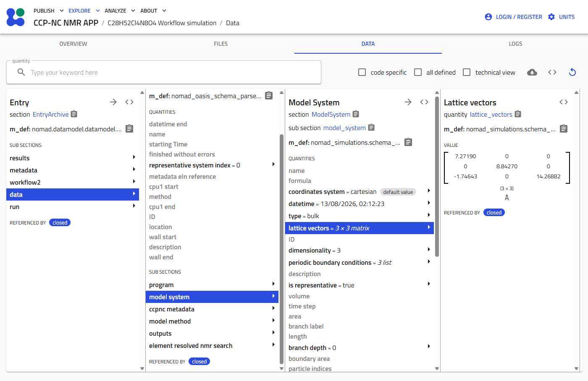Open the lattice_vectors quantity link
The image size is (588, 381).
(491, 115)
